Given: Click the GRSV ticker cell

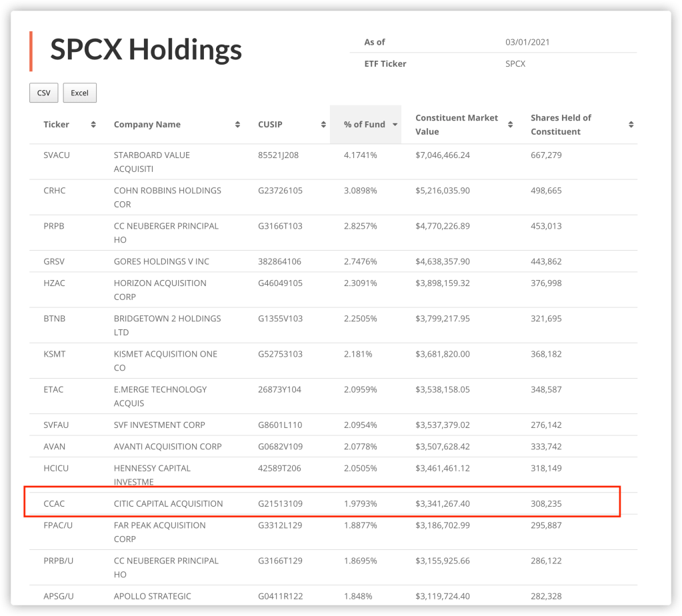Looking at the screenshot, I should [55, 261].
